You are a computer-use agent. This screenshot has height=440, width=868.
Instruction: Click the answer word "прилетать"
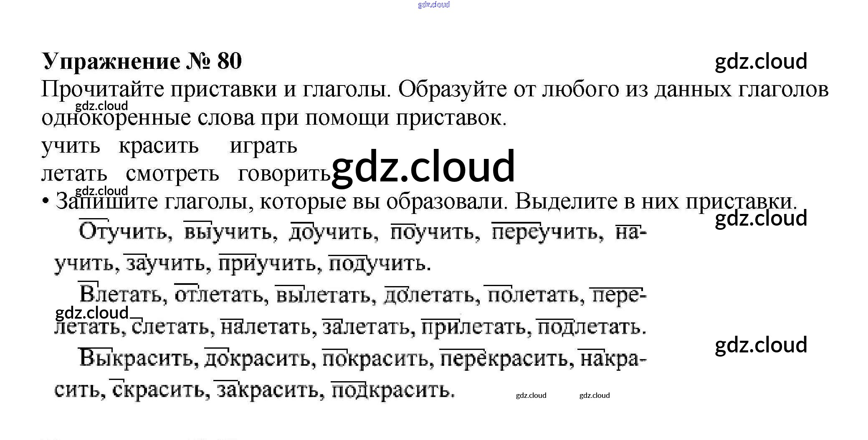click(x=476, y=327)
